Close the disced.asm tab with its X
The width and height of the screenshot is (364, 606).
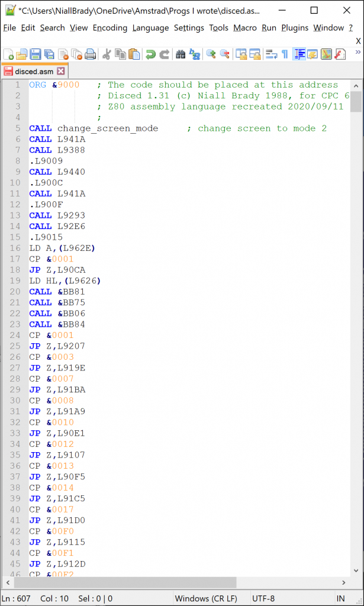pos(60,71)
